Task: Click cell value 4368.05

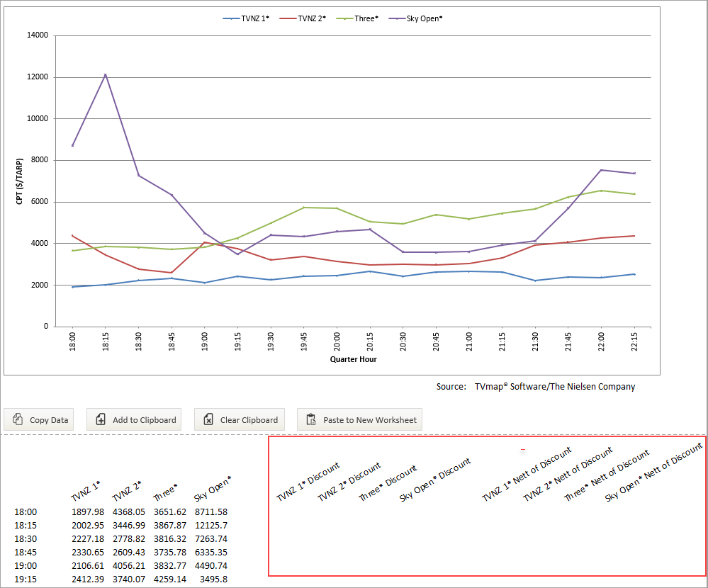Action: tap(129, 512)
